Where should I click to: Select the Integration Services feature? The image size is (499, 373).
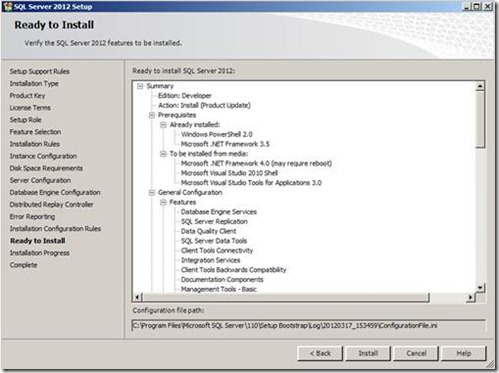[x=210, y=260]
